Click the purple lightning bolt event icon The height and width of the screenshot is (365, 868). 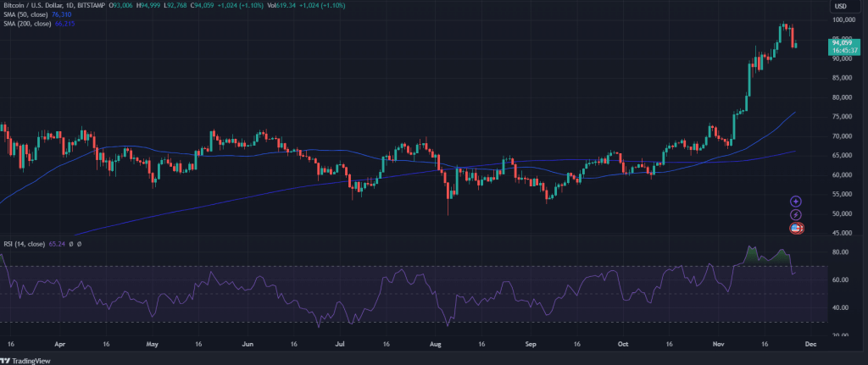[x=796, y=214]
